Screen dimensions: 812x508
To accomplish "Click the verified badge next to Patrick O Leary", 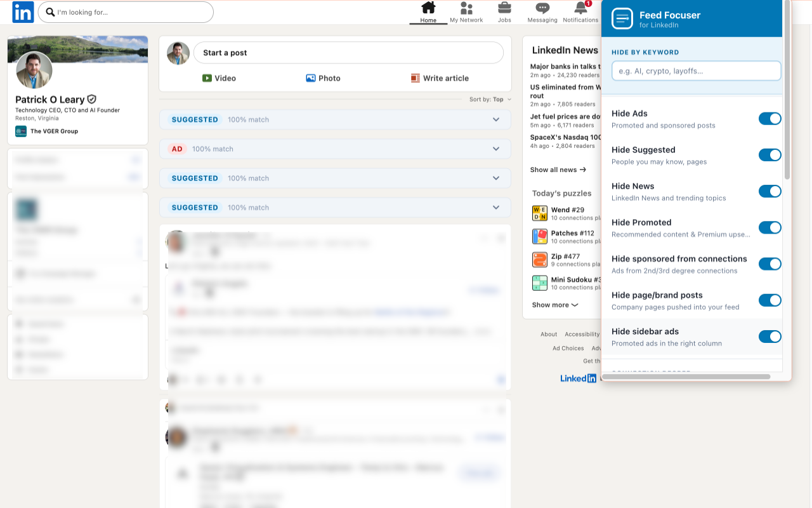I will tap(92, 100).
